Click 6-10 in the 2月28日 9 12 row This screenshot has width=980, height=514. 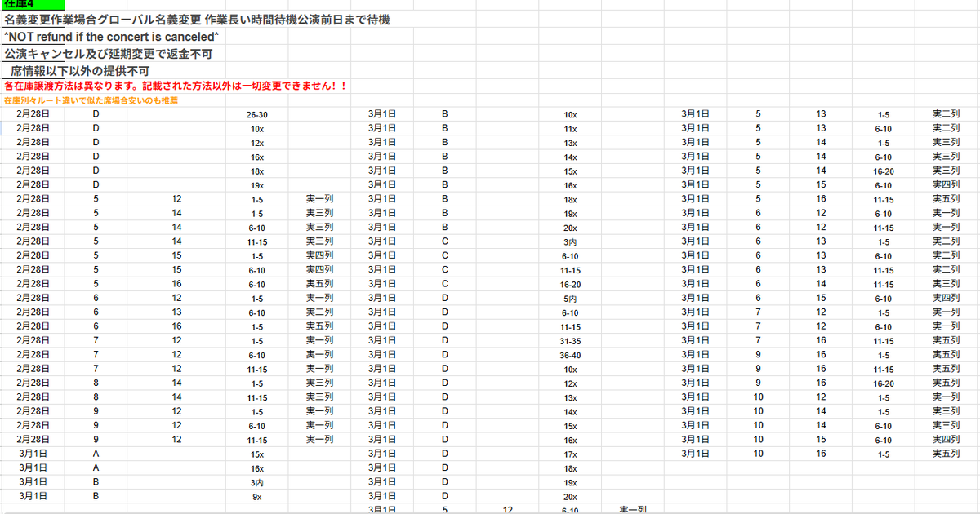pos(256,426)
